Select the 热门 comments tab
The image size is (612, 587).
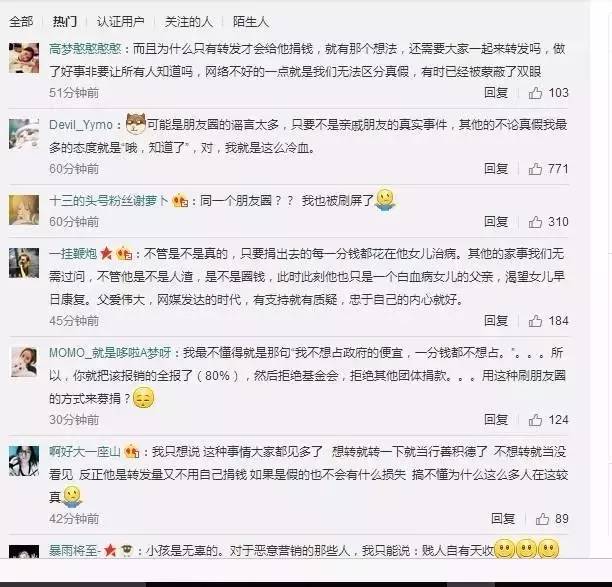click(65, 22)
